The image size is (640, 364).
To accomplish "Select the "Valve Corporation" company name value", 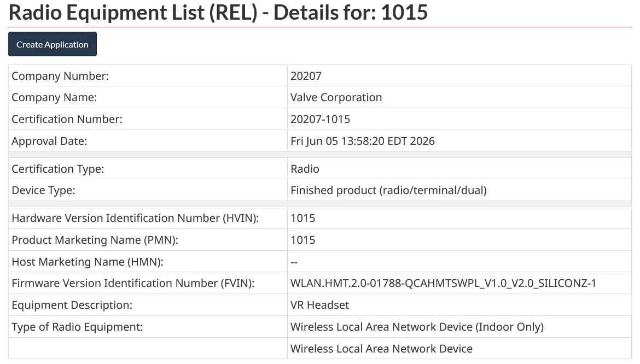I will (x=336, y=97).
